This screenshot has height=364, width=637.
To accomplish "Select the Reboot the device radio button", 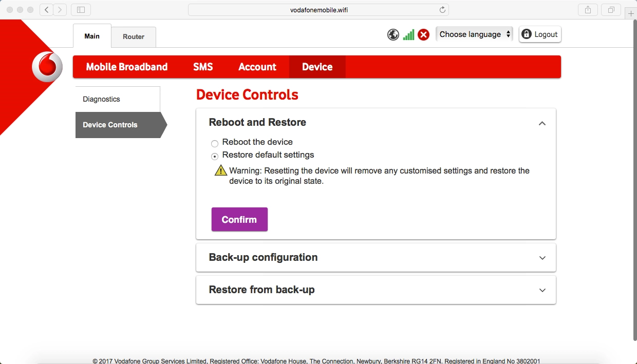I will click(214, 144).
